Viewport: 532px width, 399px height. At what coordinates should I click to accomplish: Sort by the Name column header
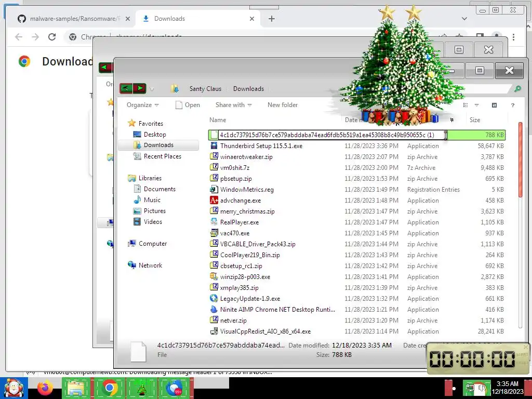click(x=218, y=120)
